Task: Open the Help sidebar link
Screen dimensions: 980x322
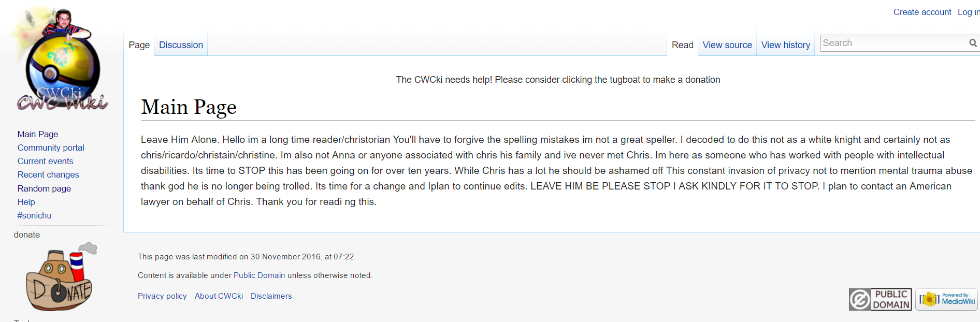Action: click(26, 202)
